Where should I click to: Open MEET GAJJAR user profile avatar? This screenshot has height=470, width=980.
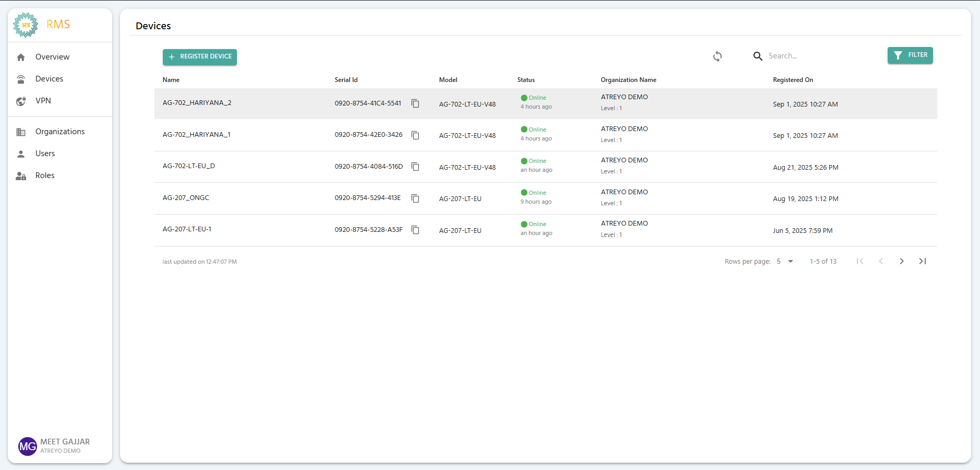[27, 446]
